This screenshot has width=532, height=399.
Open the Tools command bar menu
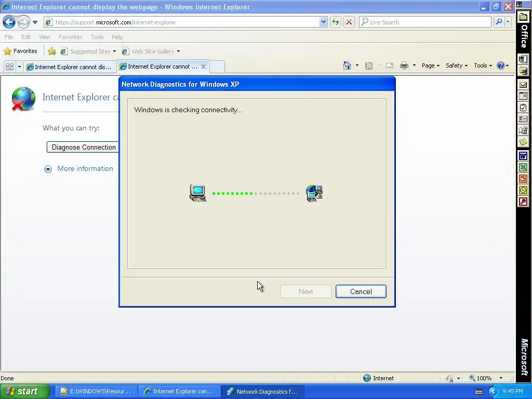(x=483, y=65)
